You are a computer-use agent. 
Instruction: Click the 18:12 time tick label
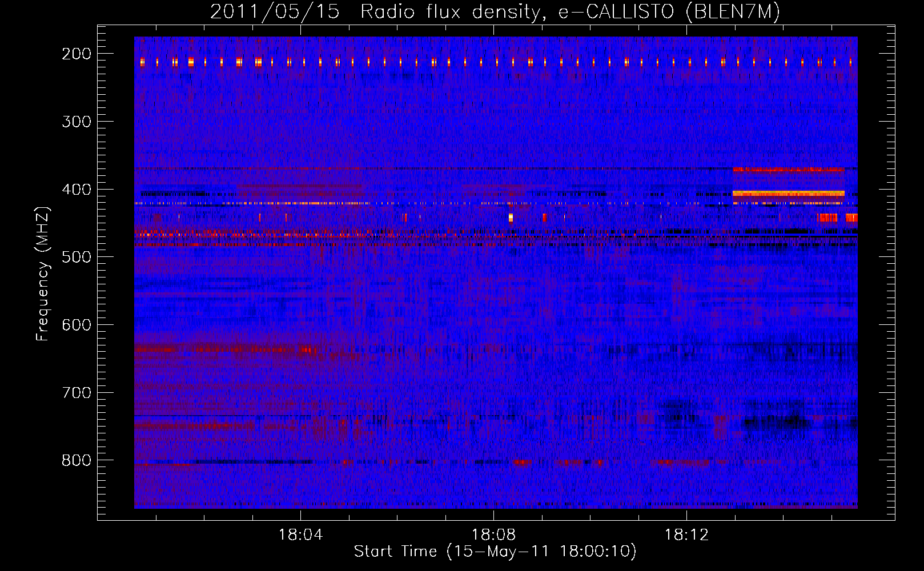click(686, 535)
